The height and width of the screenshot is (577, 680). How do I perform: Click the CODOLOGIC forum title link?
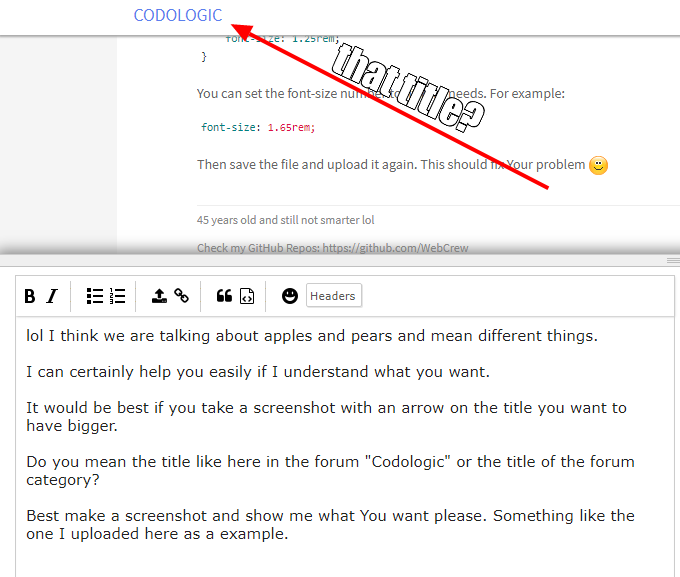[x=178, y=15]
